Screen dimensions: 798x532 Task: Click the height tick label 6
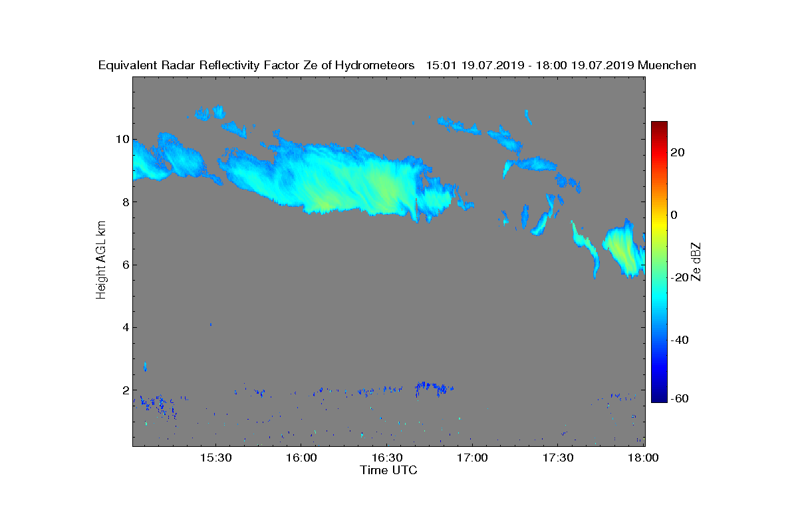coord(125,265)
